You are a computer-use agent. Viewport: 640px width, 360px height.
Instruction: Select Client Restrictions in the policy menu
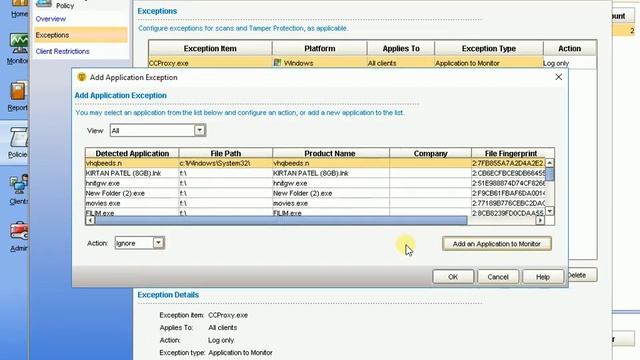[62, 51]
